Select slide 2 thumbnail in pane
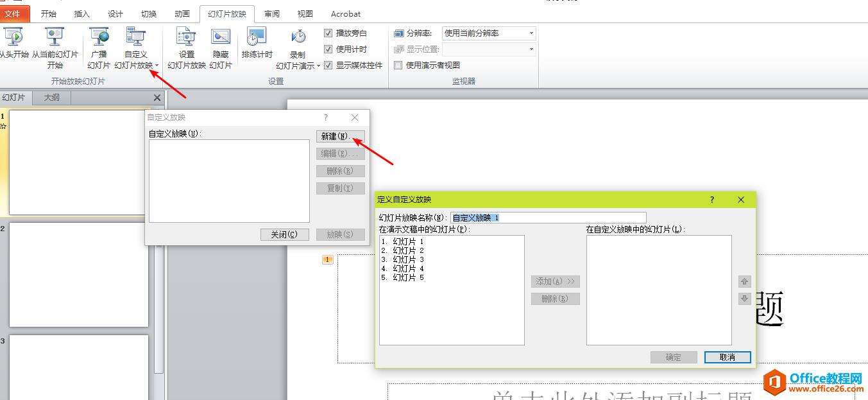The height and width of the screenshot is (400, 868). [x=79, y=275]
